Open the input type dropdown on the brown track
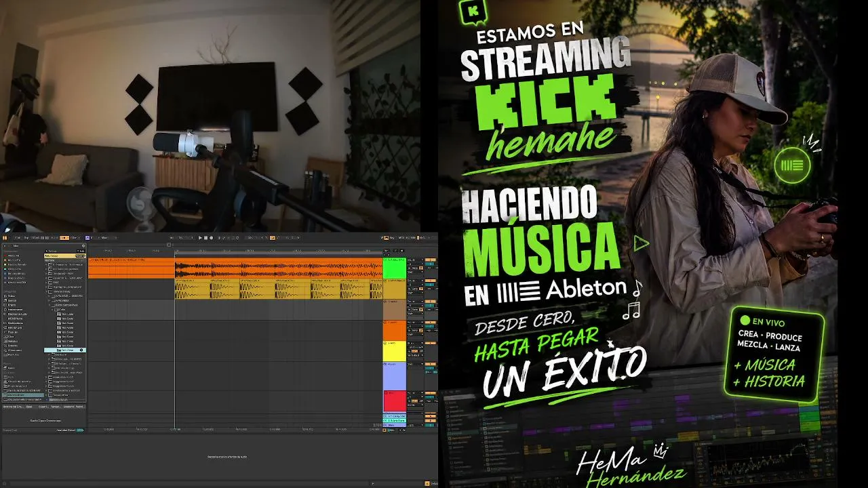 coord(415,302)
